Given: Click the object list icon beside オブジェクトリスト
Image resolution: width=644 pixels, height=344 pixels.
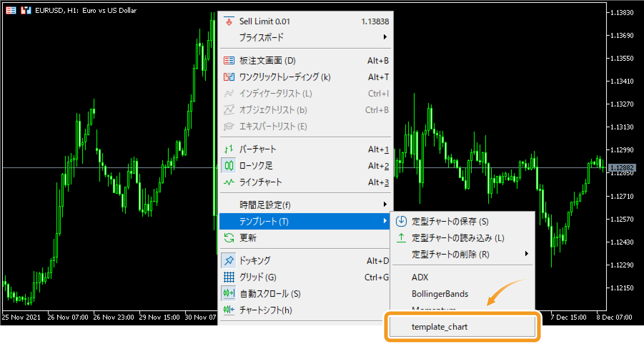Looking at the screenshot, I should (x=229, y=110).
